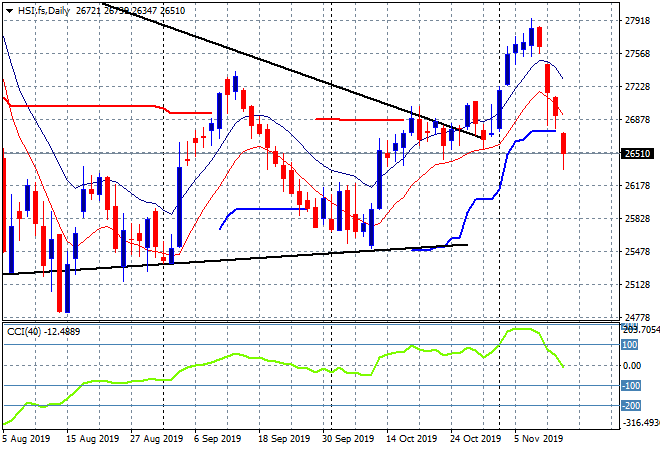Click the 14 Oct 2019 date label

[412, 439]
